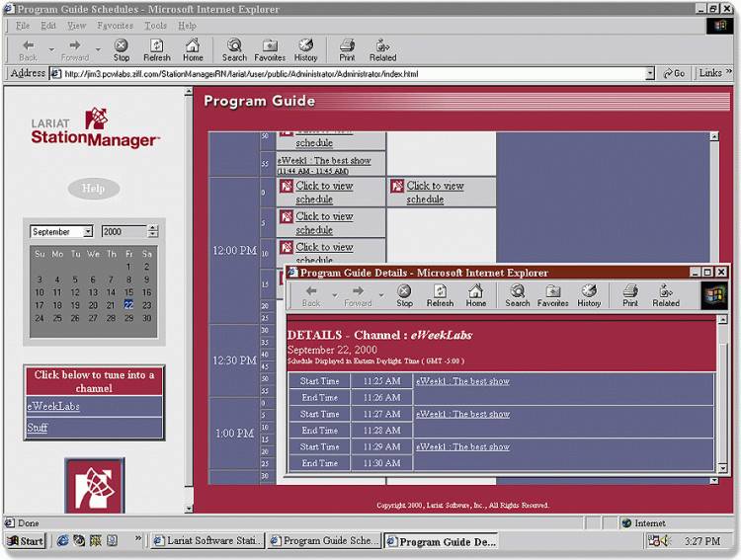Open the File menu

23,26
